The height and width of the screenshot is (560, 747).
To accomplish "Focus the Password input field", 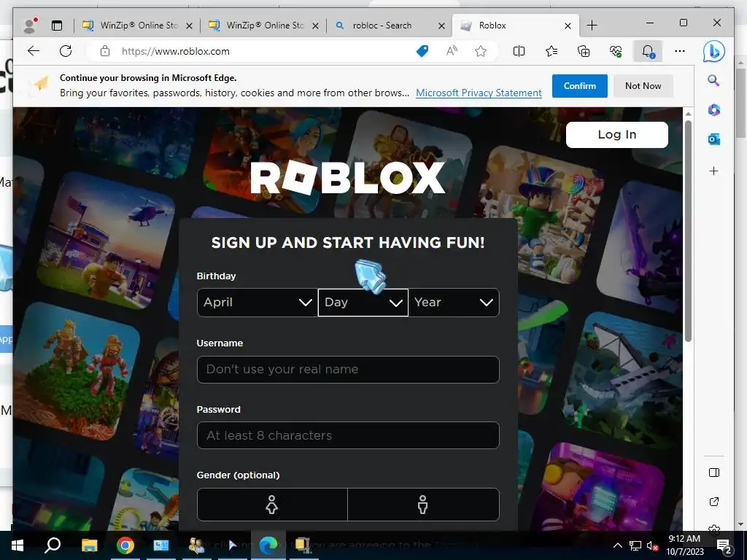I will (x=348, y=435).
